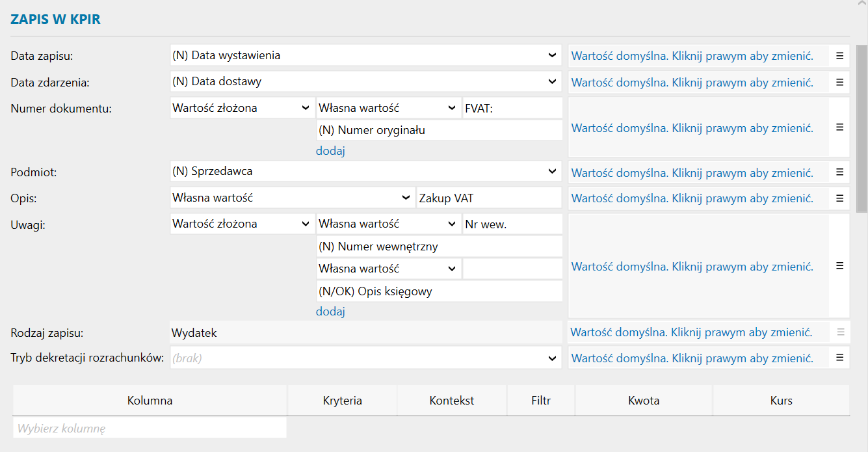
Task: Click the Kolumna column header
Action: point(150,400)
